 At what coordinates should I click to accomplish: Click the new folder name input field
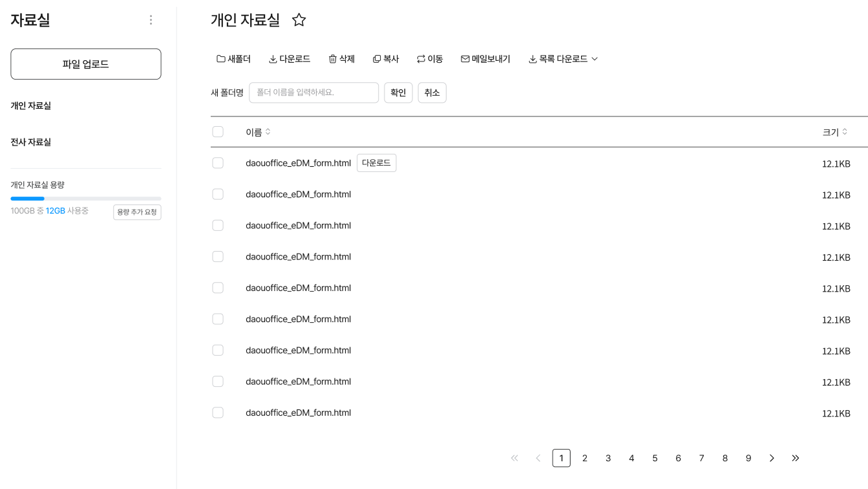(313, 92)
